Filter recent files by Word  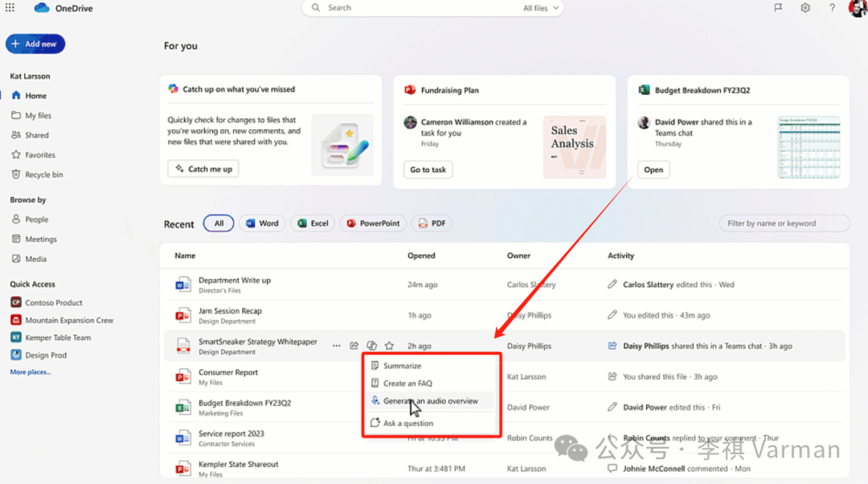262,224
